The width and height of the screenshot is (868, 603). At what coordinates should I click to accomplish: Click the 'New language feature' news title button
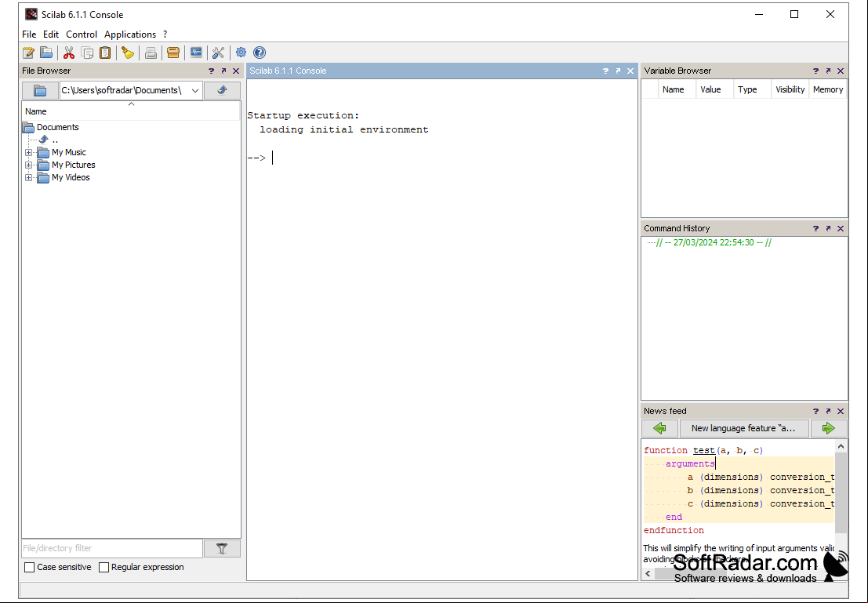click(743, 428)
